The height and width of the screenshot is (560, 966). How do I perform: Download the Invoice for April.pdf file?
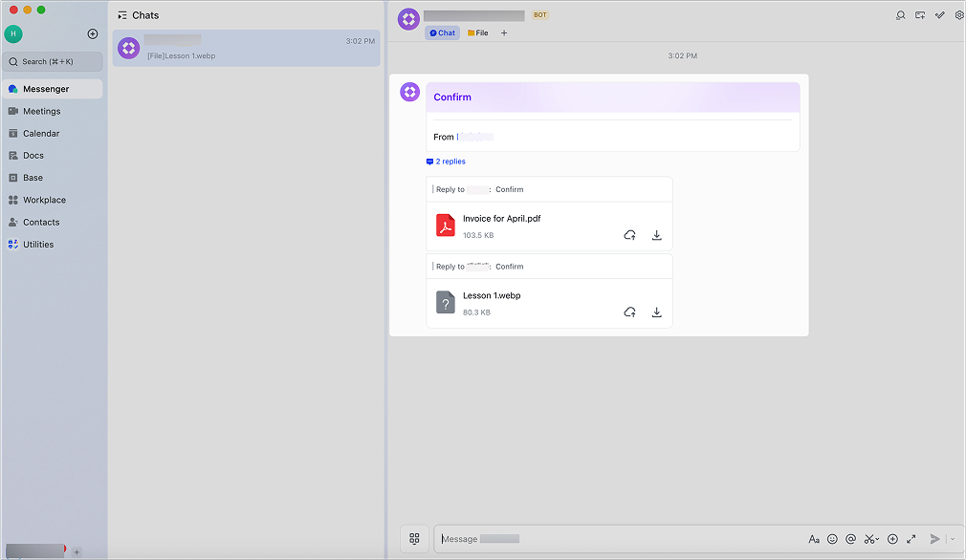pos(656,235)
